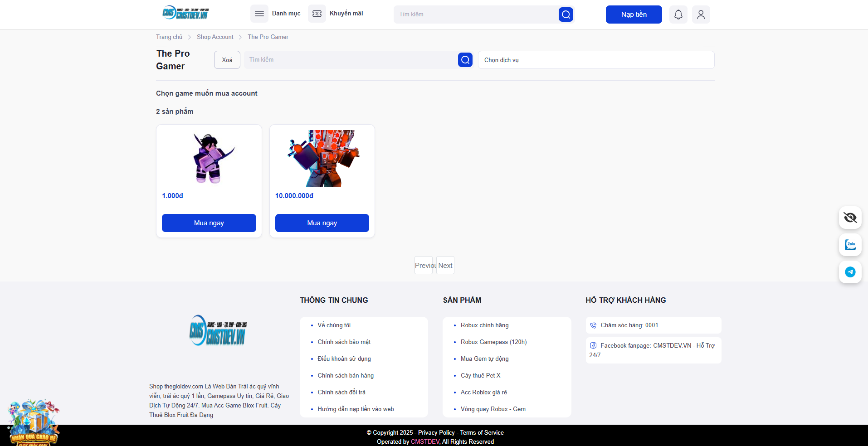Go to Shop Account breadcrumb

tap(215, 37)
